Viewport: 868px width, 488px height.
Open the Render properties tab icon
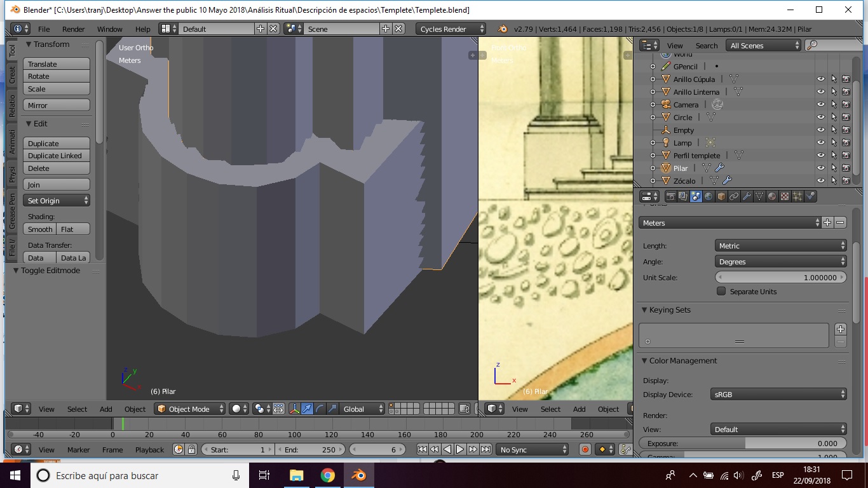pos(670,196)
